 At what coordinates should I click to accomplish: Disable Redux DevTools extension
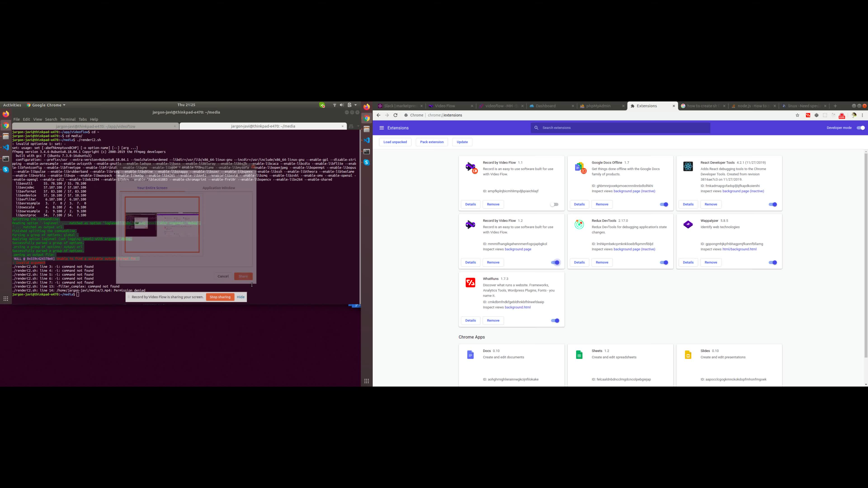pyautogui.click(x=664, y=262)
